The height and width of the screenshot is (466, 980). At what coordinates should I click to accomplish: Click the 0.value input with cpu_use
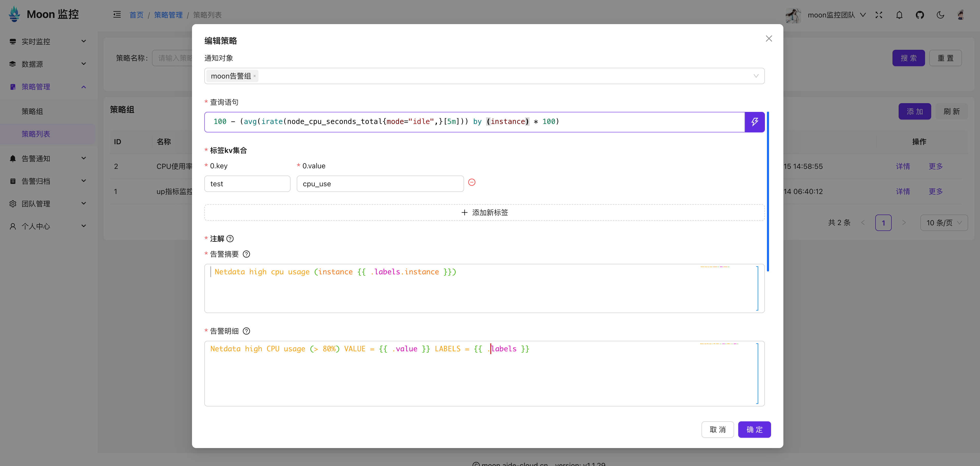click(x=380, y=184)
